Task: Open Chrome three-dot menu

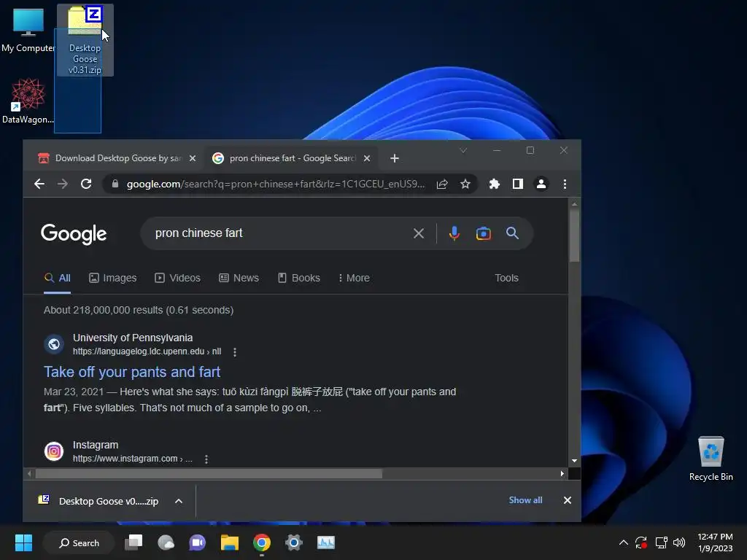Action: point(565,184)
